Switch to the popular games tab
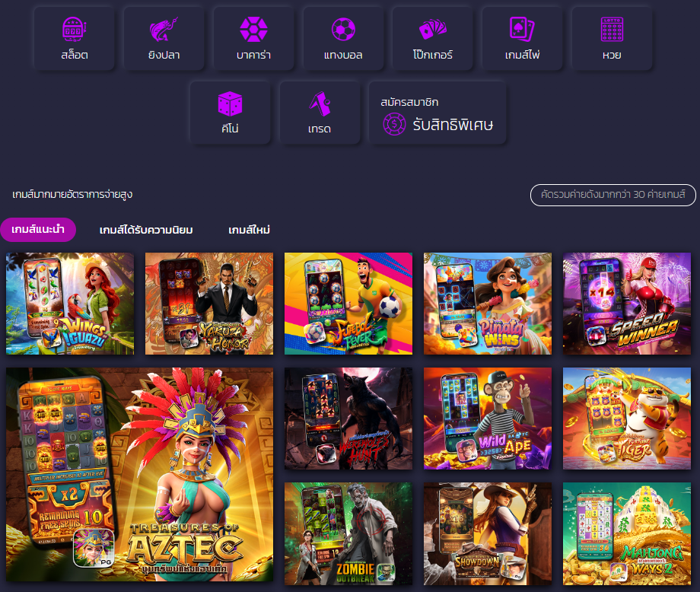The height and width of the screenshot is (592, 700). pos(146,230)
